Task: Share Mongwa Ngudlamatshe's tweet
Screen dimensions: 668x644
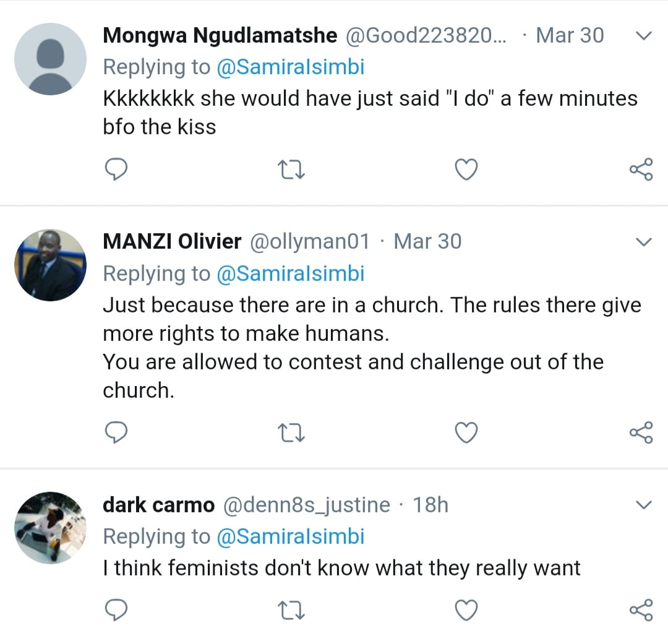Action: pos(641,169)
